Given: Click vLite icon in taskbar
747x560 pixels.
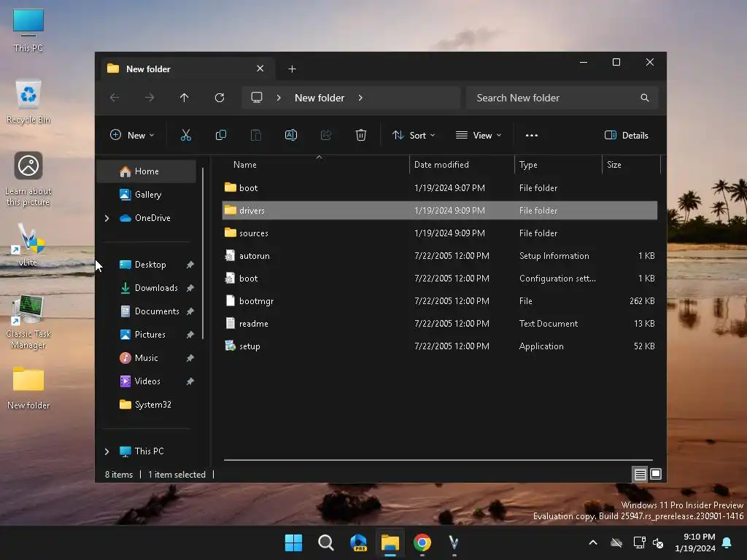Looking at the screenshot, I should click(x=454, y=542).
